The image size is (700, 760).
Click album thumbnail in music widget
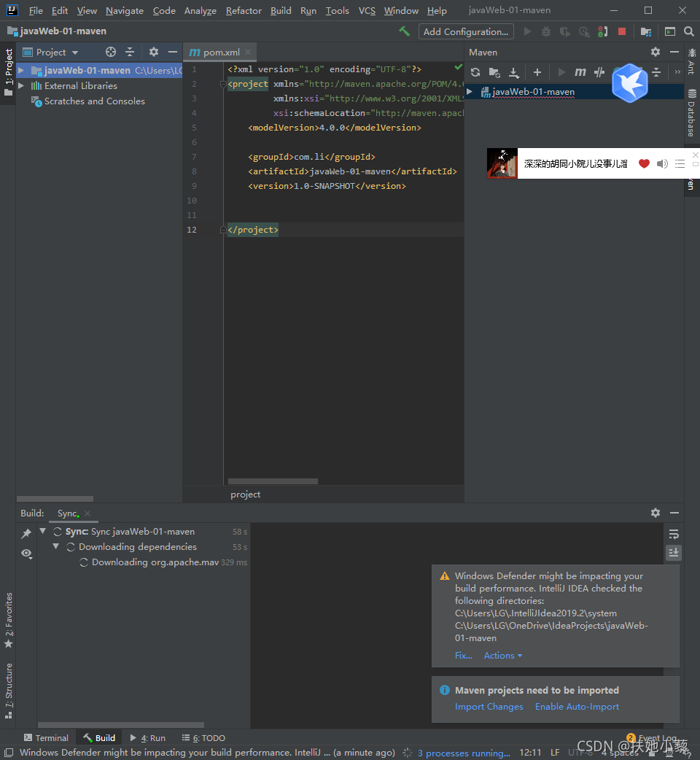click(502, 163)
